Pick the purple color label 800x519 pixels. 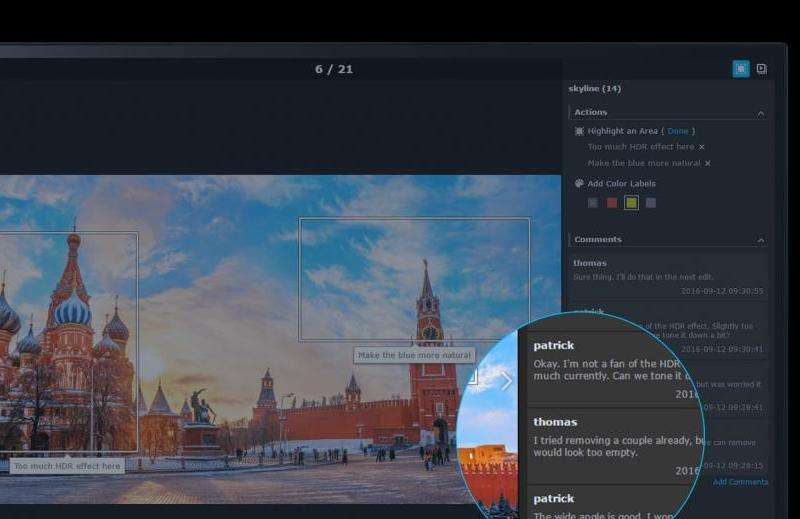tap(651, 203)
